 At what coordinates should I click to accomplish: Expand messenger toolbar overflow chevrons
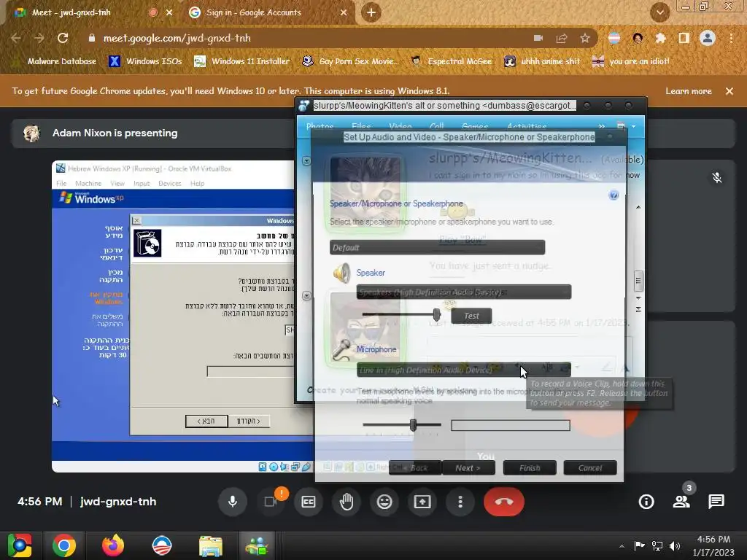click(602, 126)
